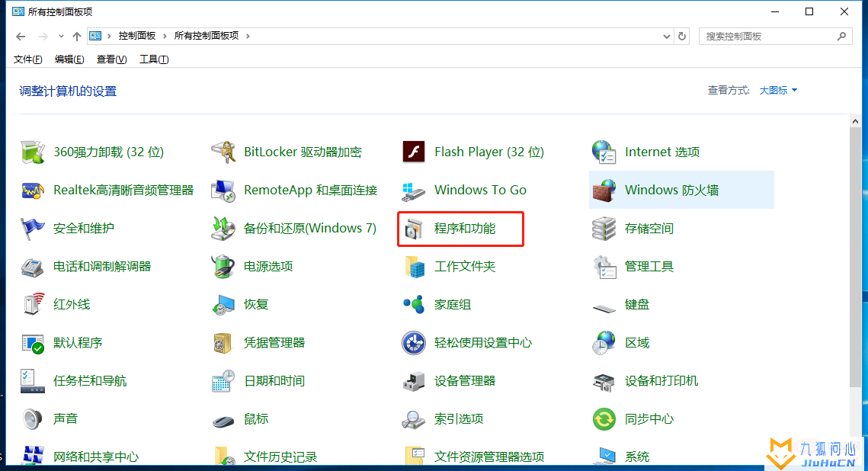
Task: Open the 工作文件夹 icon
Action: coord(415,267)
